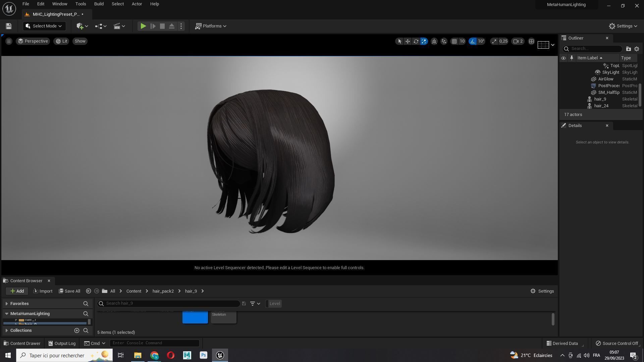Sort the Outliner by the Type column
Image resolution: width=644 pixels, height=362 pixels.
click(627, 58)
